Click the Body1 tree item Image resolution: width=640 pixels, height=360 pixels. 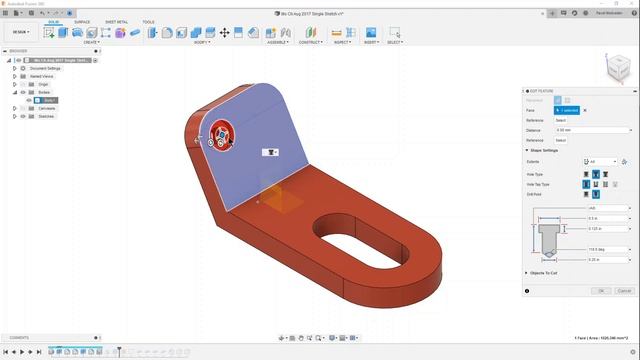[46, 100]
